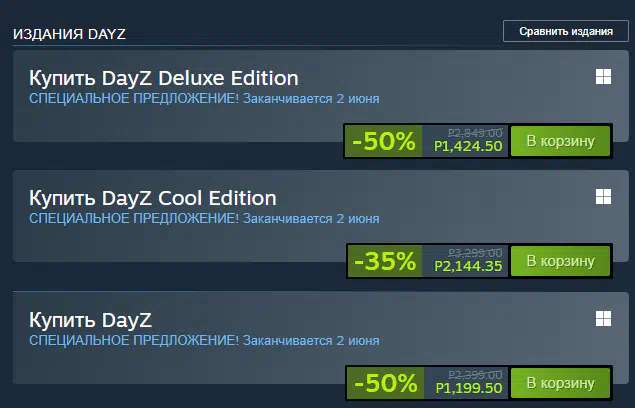Click the -50% badge beside ₽1,199.50

[x=386, y=383]
